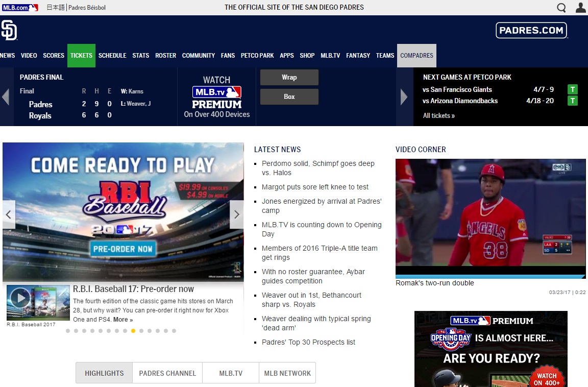Open the user account profile icon
The height and width of the screenshot is (387, 588).
click(580, 8)
